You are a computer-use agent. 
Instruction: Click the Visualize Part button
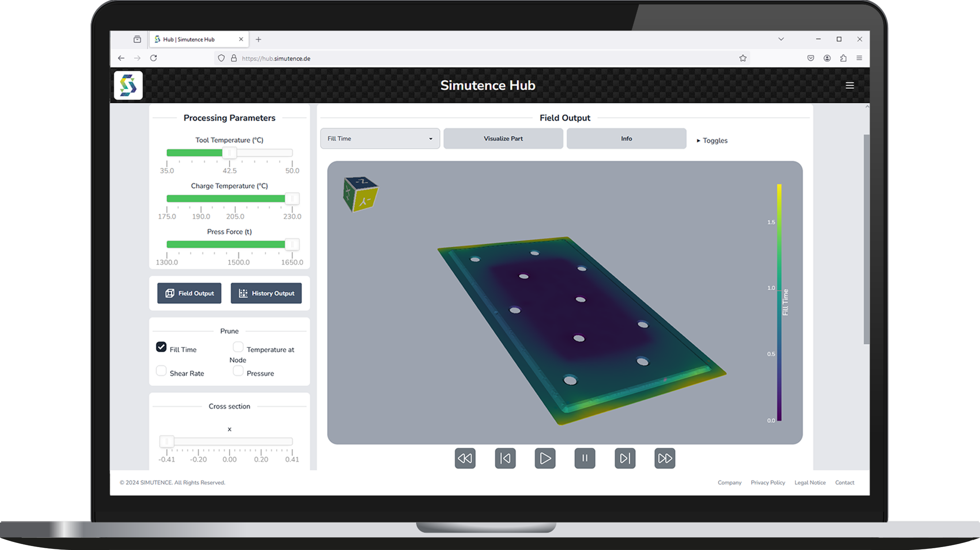point(503,139)
